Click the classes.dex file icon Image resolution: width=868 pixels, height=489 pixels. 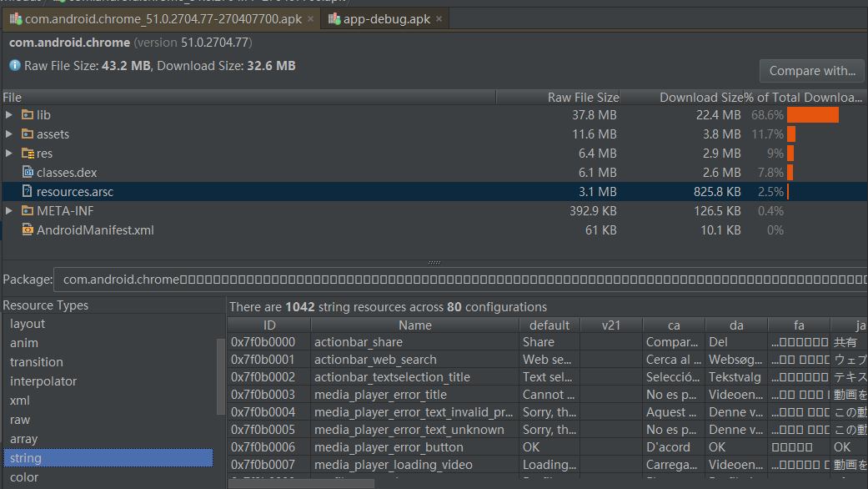click(28, 172)
